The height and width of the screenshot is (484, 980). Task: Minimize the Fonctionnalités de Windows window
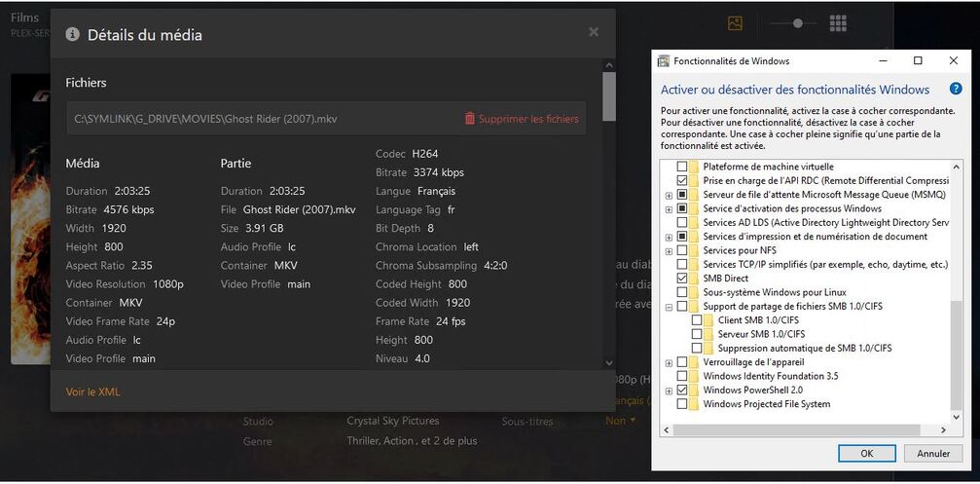coord(883,60)
